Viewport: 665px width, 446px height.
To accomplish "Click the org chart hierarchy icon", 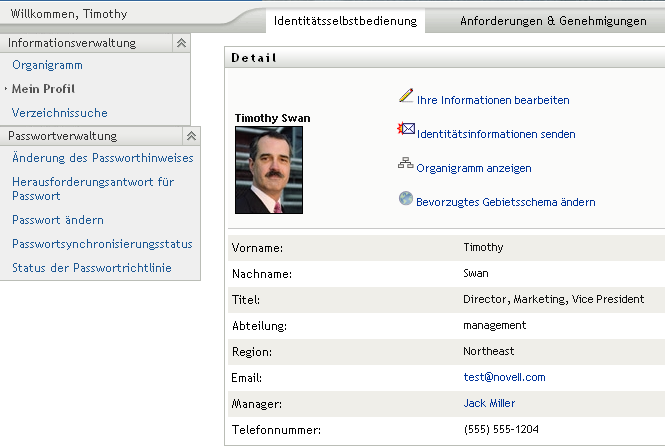I will pyautogui.click(x=405, y=165).
